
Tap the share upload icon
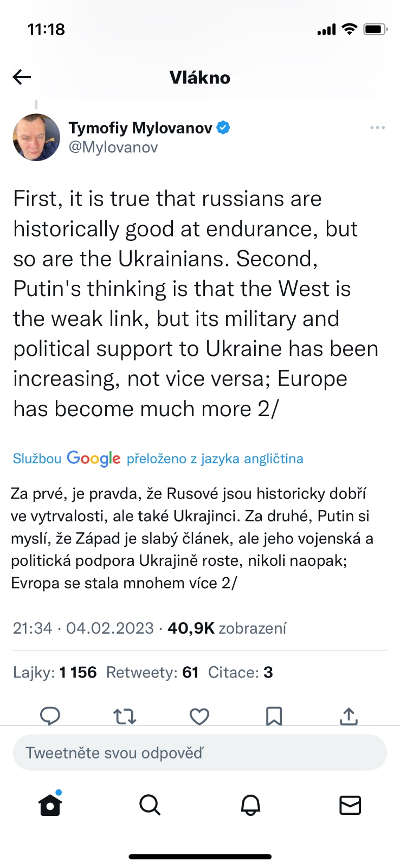click(x=349, y=716)
